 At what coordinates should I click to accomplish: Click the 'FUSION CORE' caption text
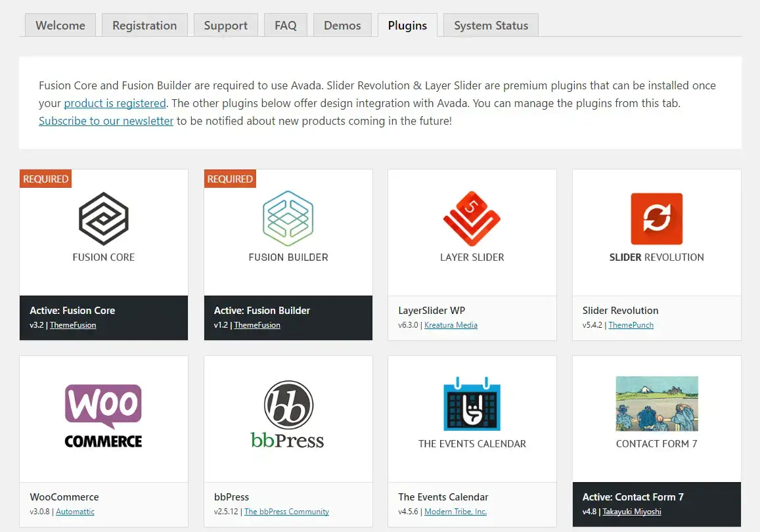point(103,257)
